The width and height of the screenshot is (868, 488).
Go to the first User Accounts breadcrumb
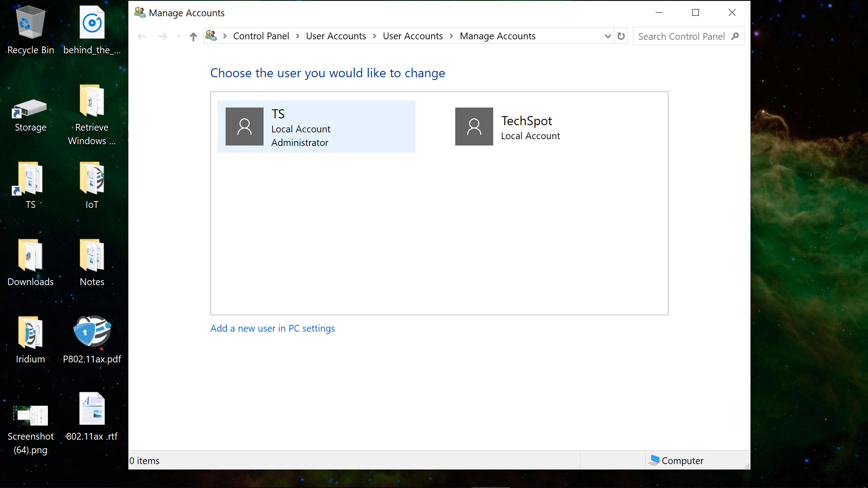[336, 36]
